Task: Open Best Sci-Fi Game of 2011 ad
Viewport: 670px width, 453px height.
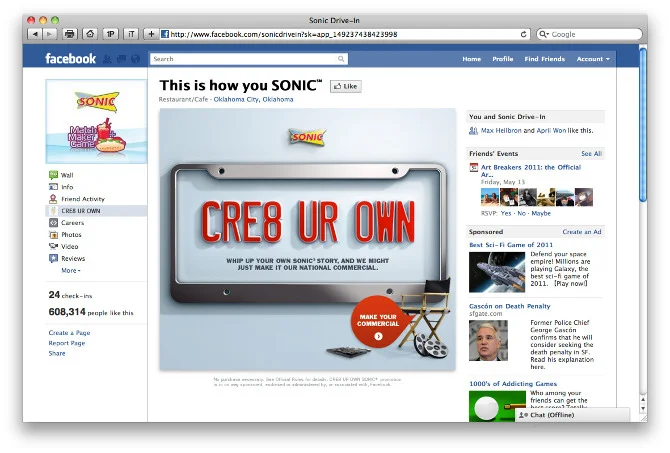Action: click(x=511, y=244)
